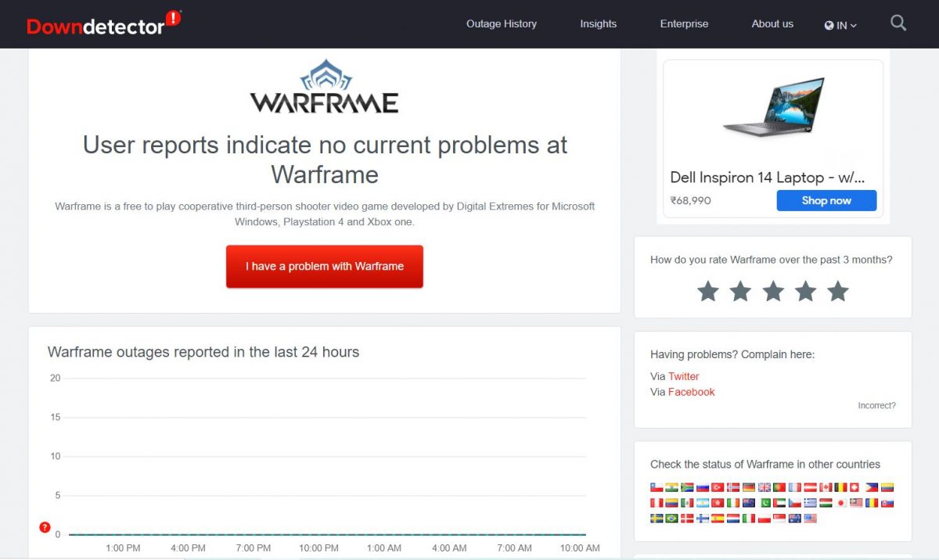This screenshot has height=560, width=939.
Task: Select the Russia flag
Action: point(703,487)
